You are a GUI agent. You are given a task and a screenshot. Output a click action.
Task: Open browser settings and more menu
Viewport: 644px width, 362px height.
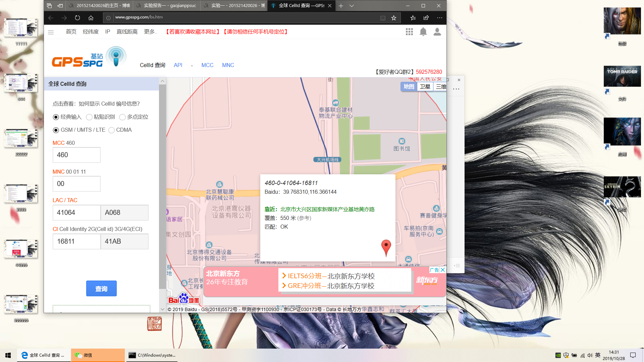click(439, 18)
